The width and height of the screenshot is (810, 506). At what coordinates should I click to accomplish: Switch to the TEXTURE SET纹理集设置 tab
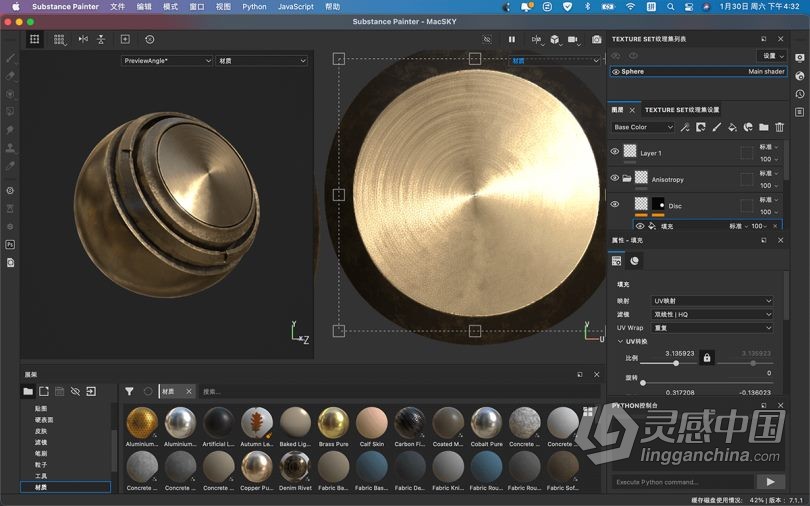click(682, 110)
